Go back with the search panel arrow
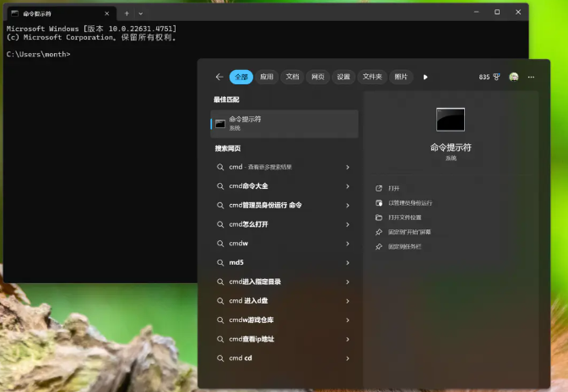Image resolution: width=568 pixels, height=392 pixels. (219, 77)
